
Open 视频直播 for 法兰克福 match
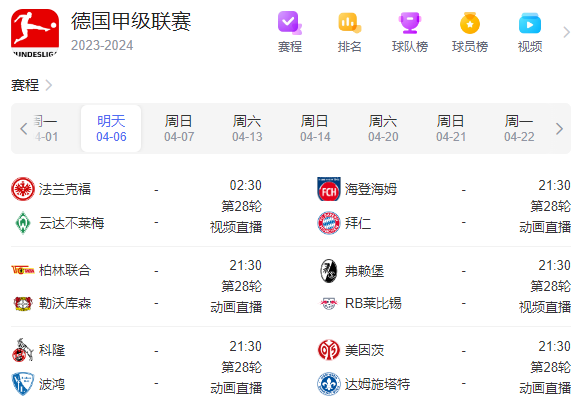click(x=236, y=227)
